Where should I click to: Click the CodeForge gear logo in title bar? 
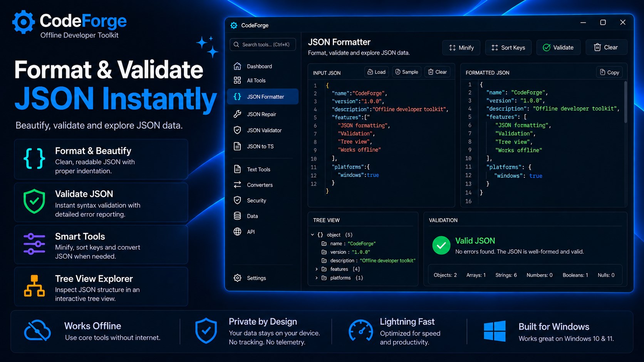[234, 25]
